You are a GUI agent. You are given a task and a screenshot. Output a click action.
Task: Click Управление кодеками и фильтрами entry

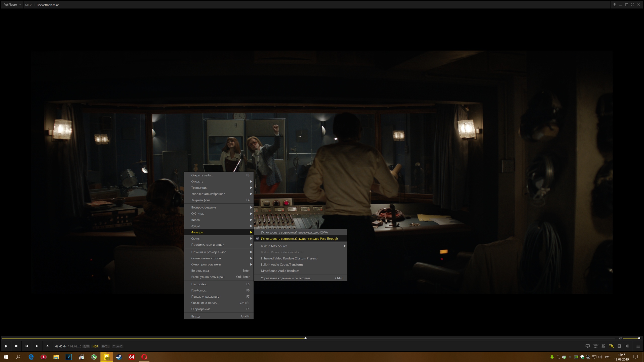[x=286, y=278]
